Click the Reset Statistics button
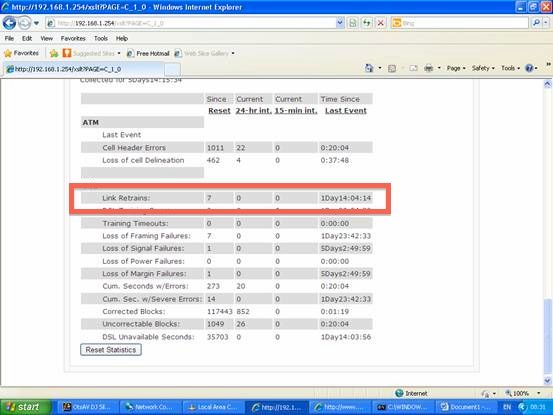The height and width of the screenshot is (415, 553). pyautogui.click(x=111, y=350)
